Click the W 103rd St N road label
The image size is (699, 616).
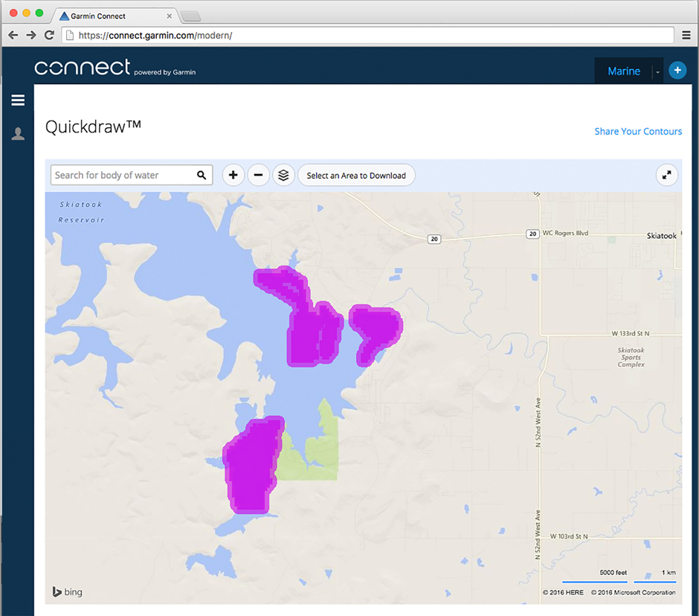tap(568, 536)
